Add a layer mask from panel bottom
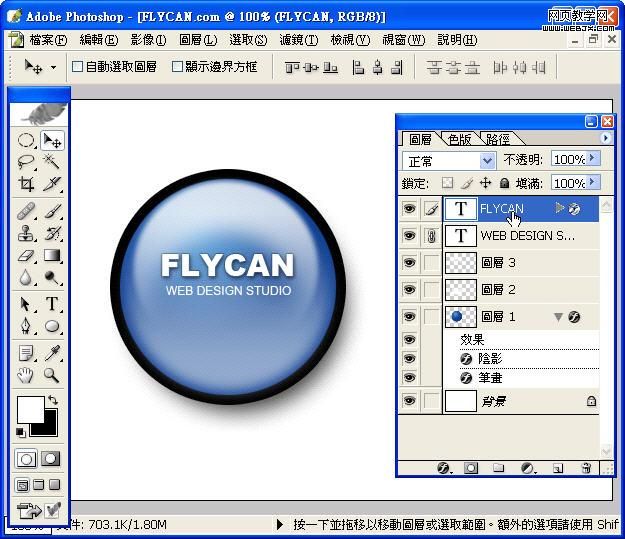This screenshot has width=625, height=539. click(470, 468)
